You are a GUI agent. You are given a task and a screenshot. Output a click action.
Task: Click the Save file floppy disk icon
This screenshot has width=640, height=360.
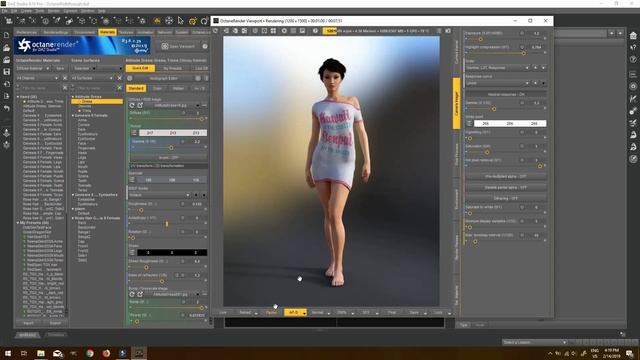[x=7, y=72]
